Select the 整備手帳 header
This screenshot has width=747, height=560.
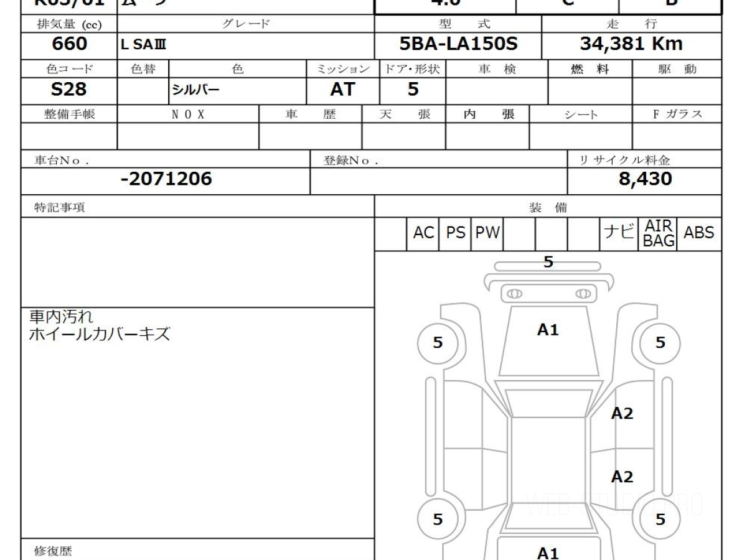(69, 114)
